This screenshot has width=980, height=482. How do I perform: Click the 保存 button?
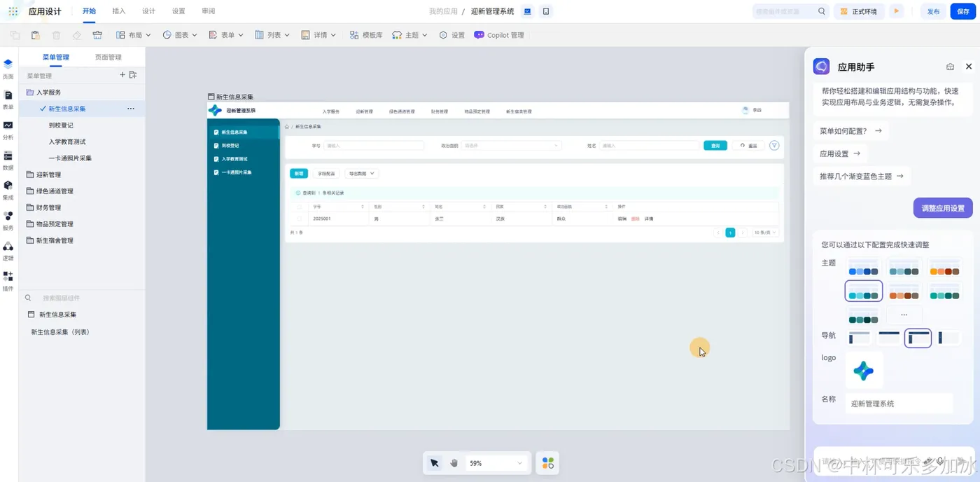tap(962, 11)
